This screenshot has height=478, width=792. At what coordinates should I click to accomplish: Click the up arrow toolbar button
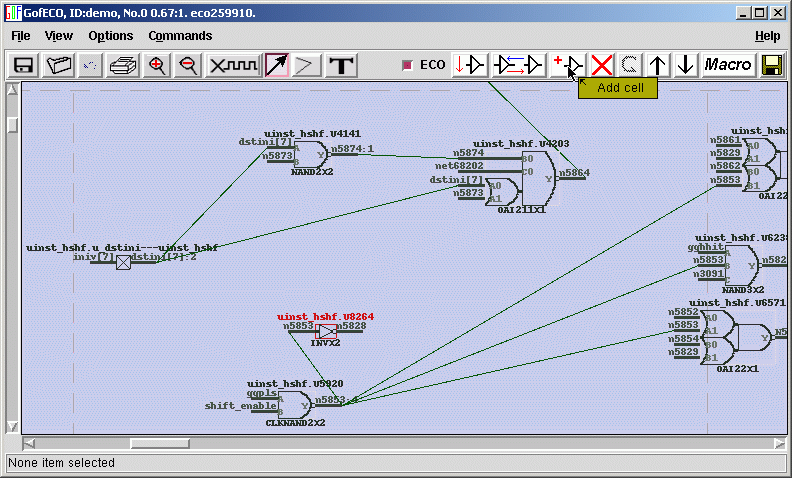click(657, 65)
